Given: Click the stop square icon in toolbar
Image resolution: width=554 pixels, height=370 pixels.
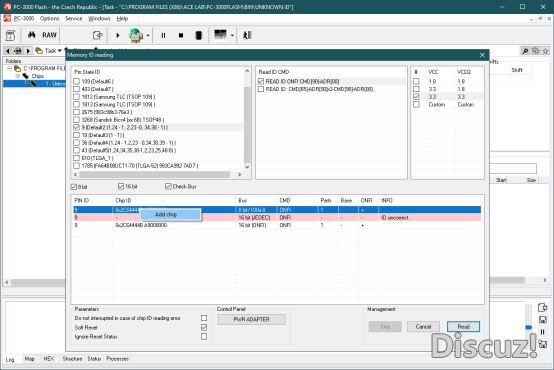Looking at the screenshot, I should [181, 35].
